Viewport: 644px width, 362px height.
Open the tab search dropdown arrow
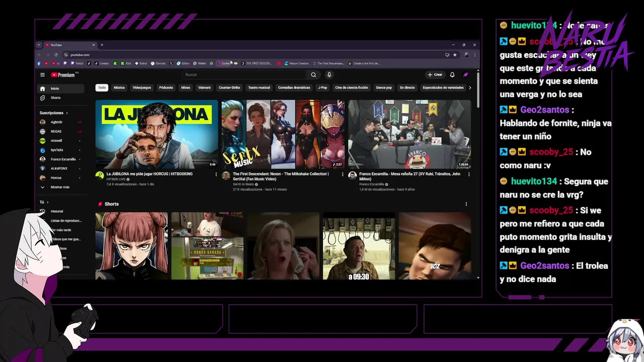point(39,45)
